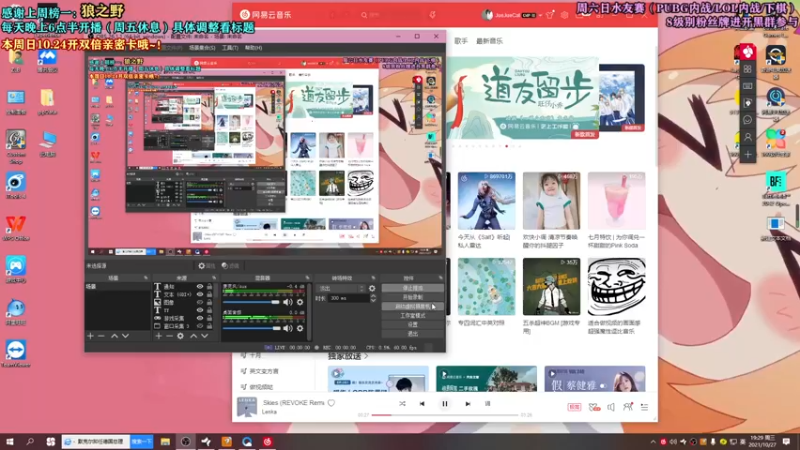Move source down in sources list
This screenshot has width=800, height=450.
pyautogui.click(x=204, y=336)
